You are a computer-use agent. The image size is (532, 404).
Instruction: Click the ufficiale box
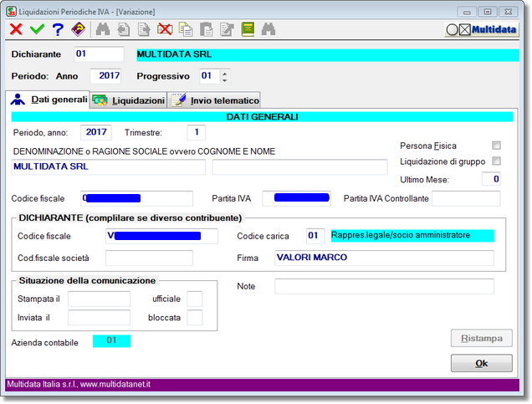[195, 299]
